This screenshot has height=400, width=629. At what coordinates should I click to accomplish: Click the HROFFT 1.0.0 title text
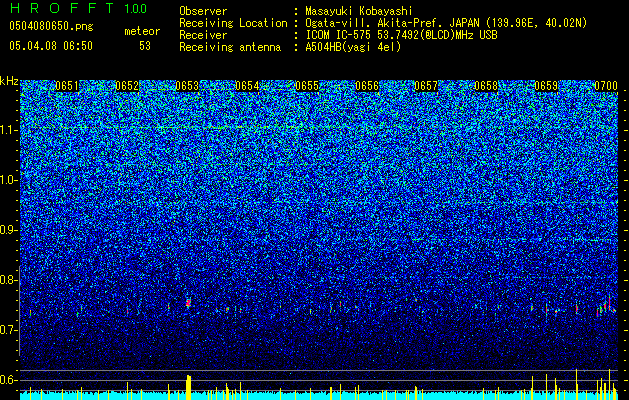click(x=78, y=8)
